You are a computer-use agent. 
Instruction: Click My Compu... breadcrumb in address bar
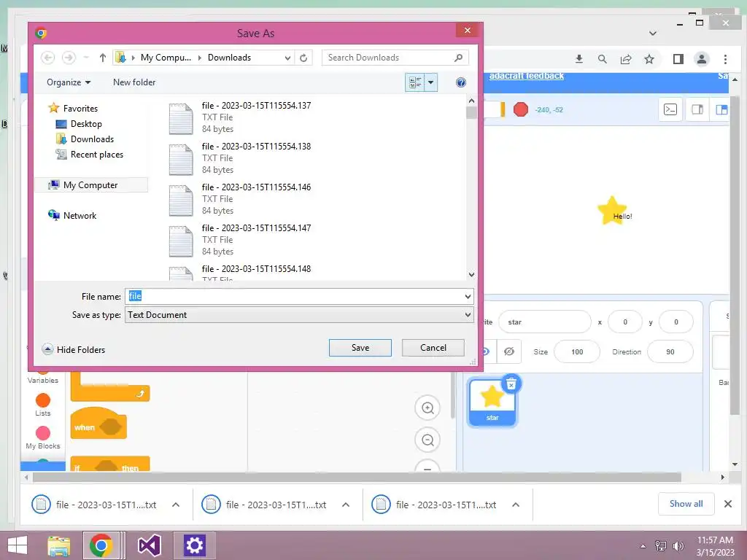(x=166, y=58)
